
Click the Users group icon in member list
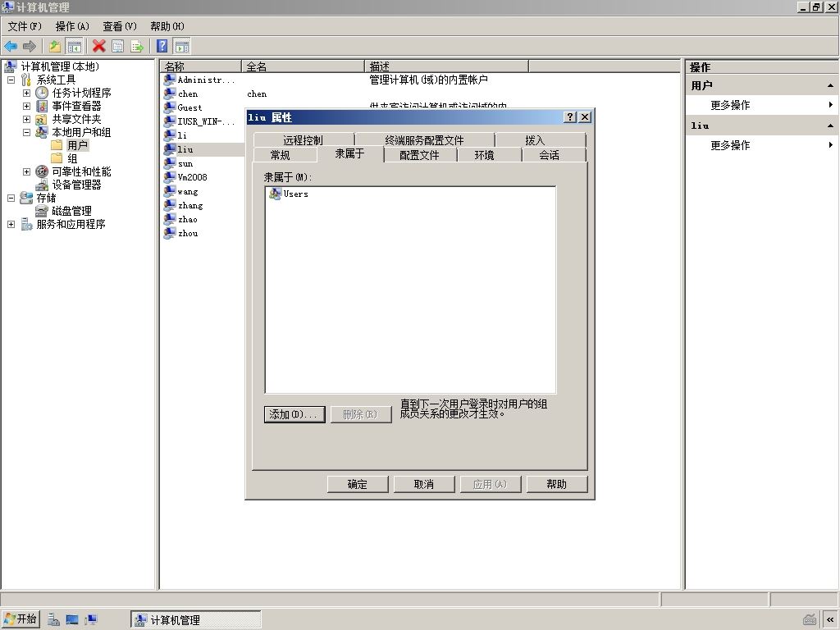(276, 194)
